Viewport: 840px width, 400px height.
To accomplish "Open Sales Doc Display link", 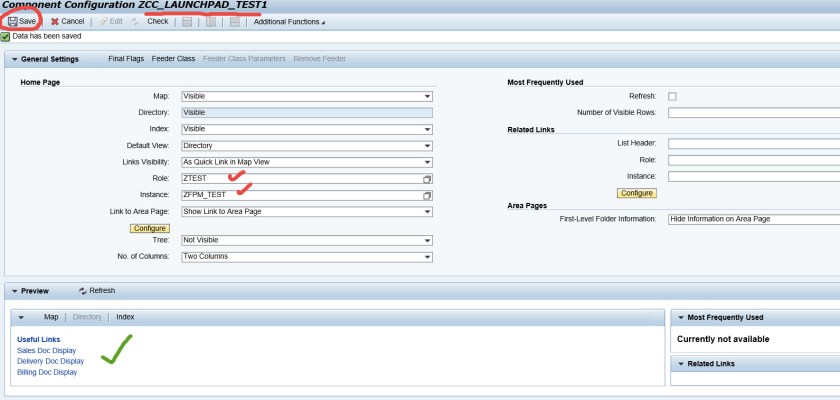I will (47, 351).
